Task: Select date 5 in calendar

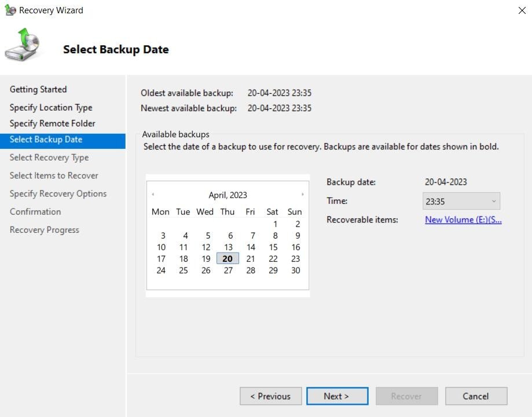Action: [x=208, y=236]
